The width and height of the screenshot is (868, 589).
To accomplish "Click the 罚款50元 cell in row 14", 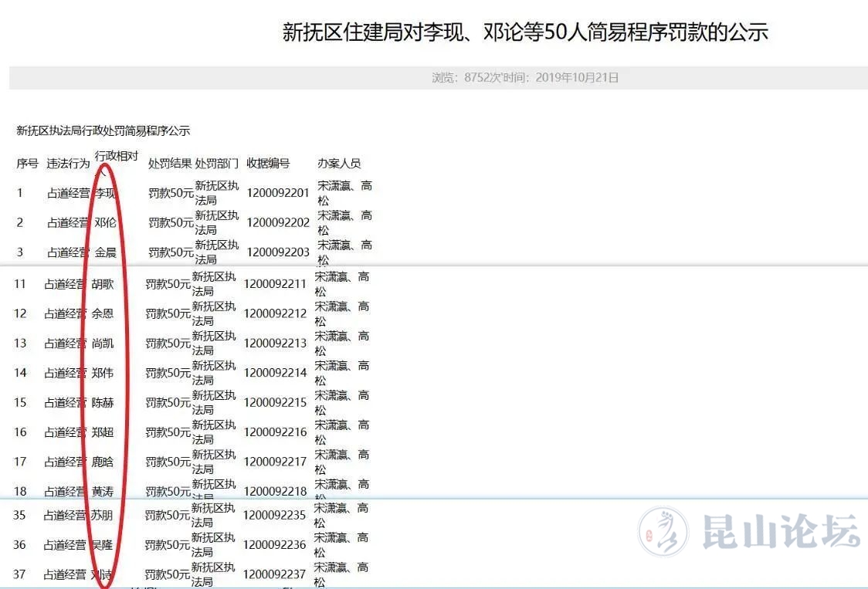I will (x=168, y=374).
